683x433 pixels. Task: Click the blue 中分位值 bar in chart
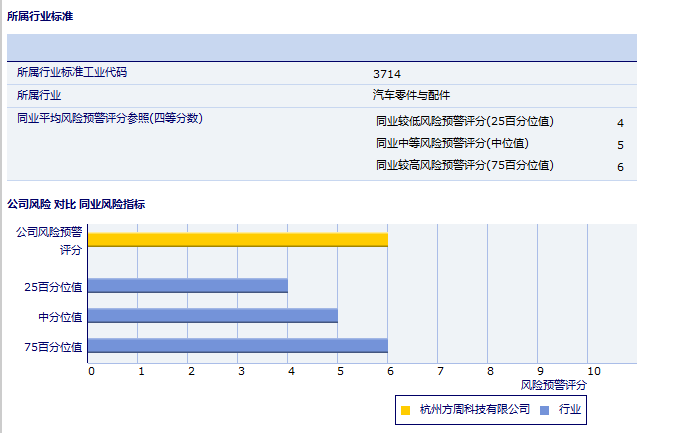(x=212, y=316)
